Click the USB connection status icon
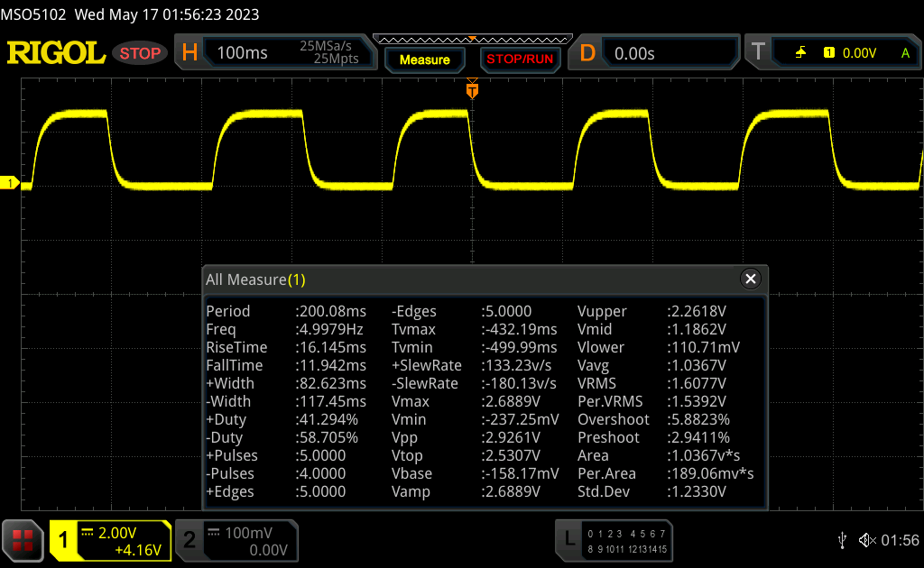This screenshot has height=568, width=924. pyautogui.click(x=842, y=540)
